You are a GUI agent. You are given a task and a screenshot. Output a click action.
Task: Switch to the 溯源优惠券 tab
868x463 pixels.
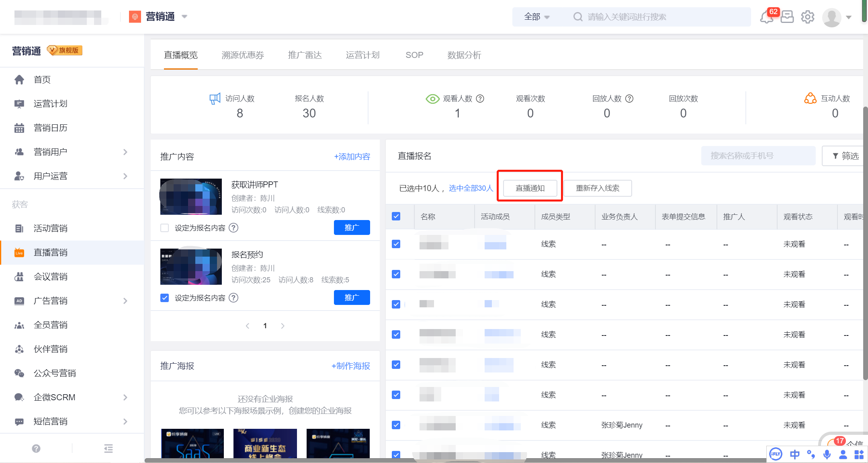point(243,55)
